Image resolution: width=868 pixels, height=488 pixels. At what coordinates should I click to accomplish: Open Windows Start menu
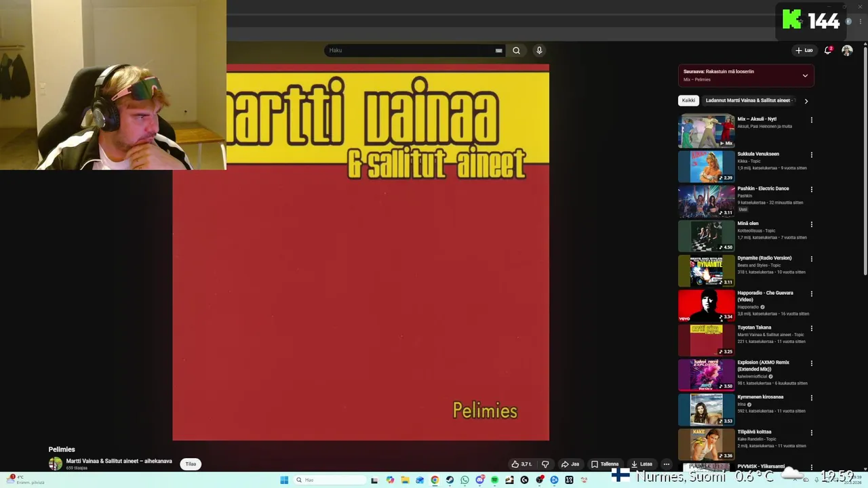tap(284, 480)
